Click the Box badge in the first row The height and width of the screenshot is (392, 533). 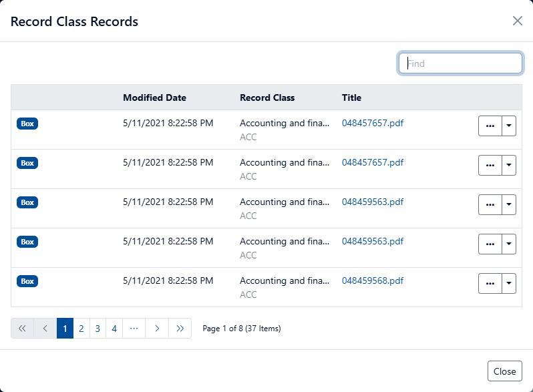click(x=27, y=124)
